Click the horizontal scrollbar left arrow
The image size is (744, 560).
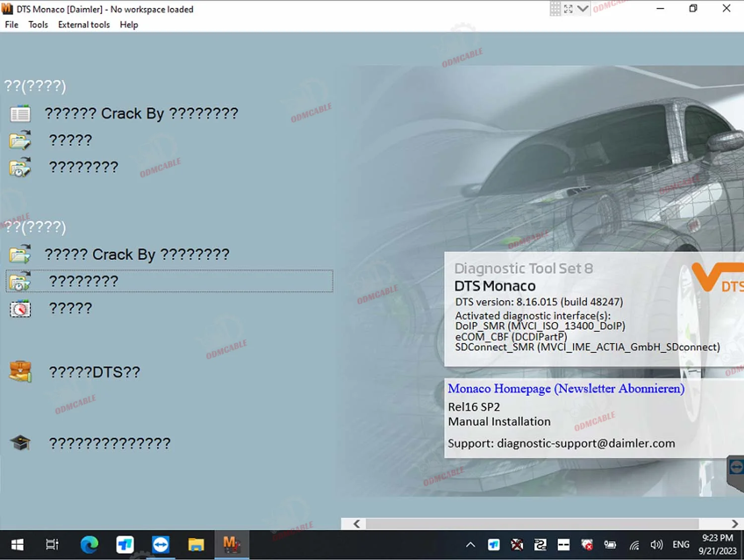pos(357,524)
